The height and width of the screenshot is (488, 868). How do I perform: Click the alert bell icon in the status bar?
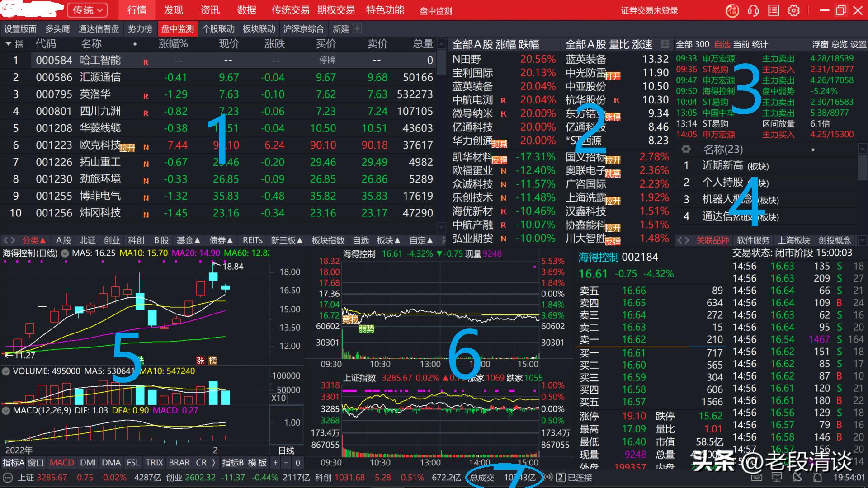(817, 478)
